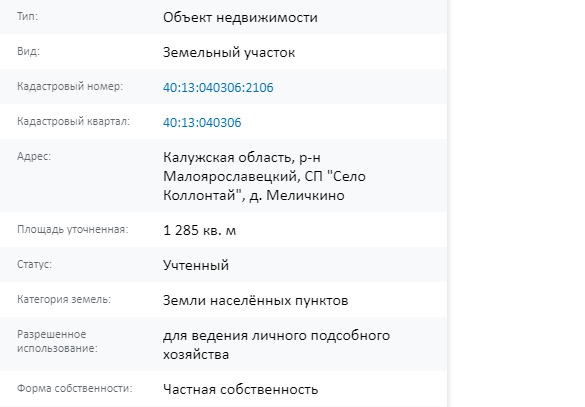Click the label 'Категория земель:'
This screenshot has width=585, height=407.
pos(64,299)
